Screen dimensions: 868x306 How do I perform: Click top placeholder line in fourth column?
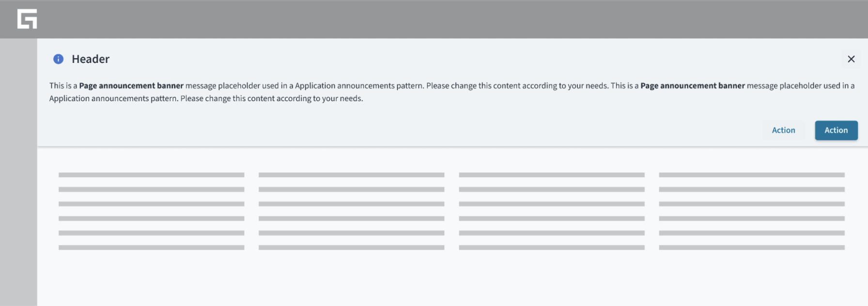(x=752, y=175)
